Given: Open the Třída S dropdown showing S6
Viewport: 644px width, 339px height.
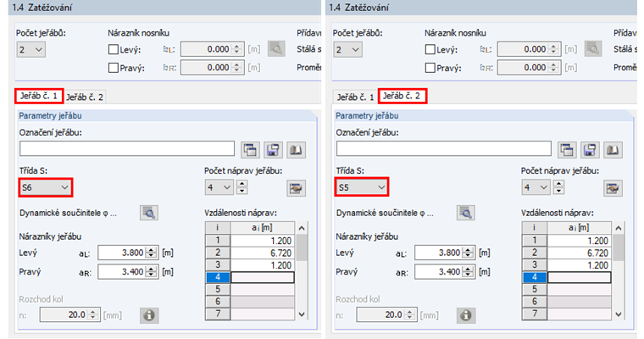Looking at the screenshot, I should (45, 187).
